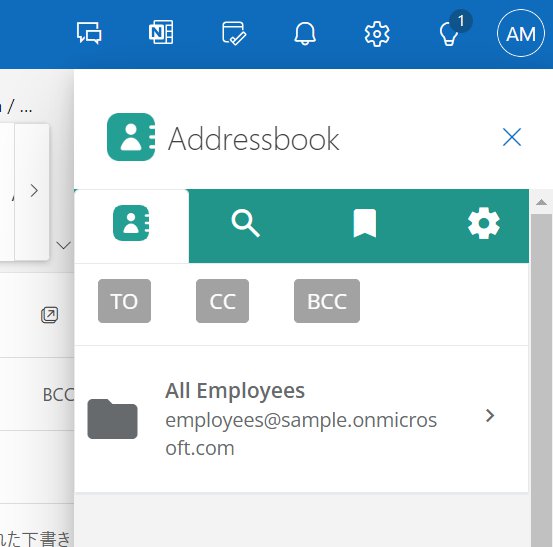
Task: Click the TO recipient button
Action: [124, 301]
